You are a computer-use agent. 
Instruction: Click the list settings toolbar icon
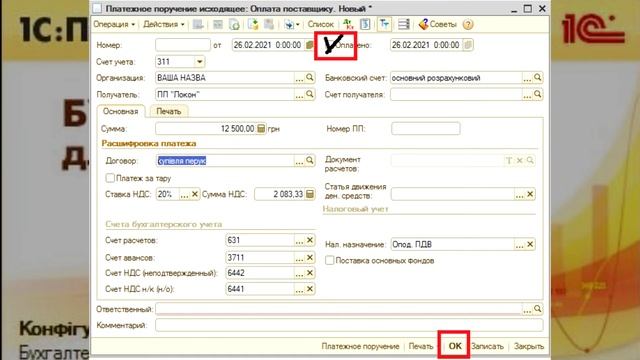click(x=404, y=24)
